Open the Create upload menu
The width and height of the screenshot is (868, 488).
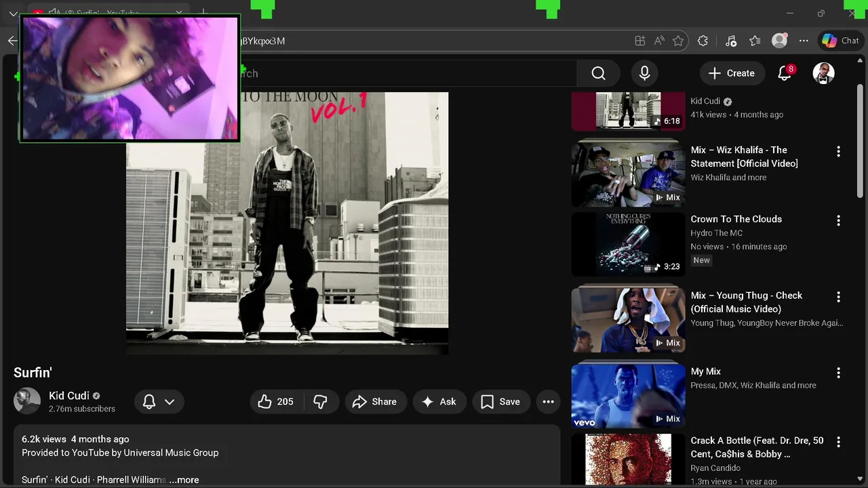[732, 73]
